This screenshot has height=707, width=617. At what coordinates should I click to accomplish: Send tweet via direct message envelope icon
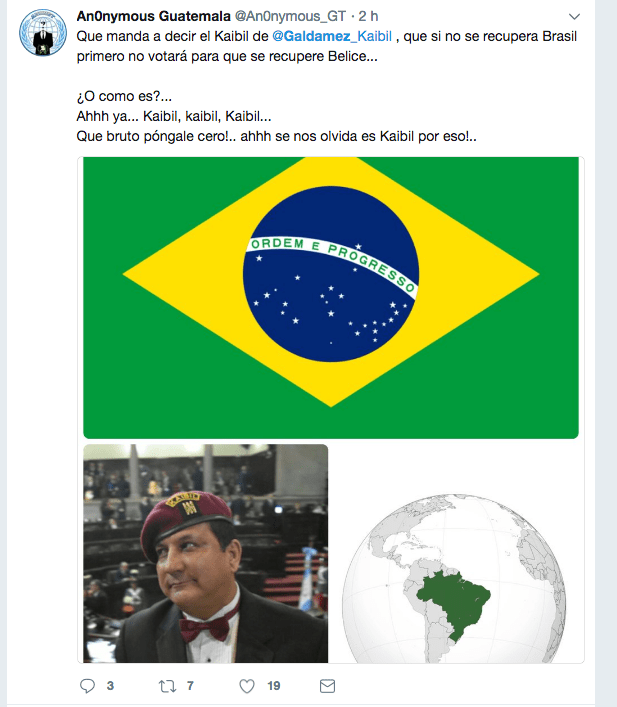[327, 686]
